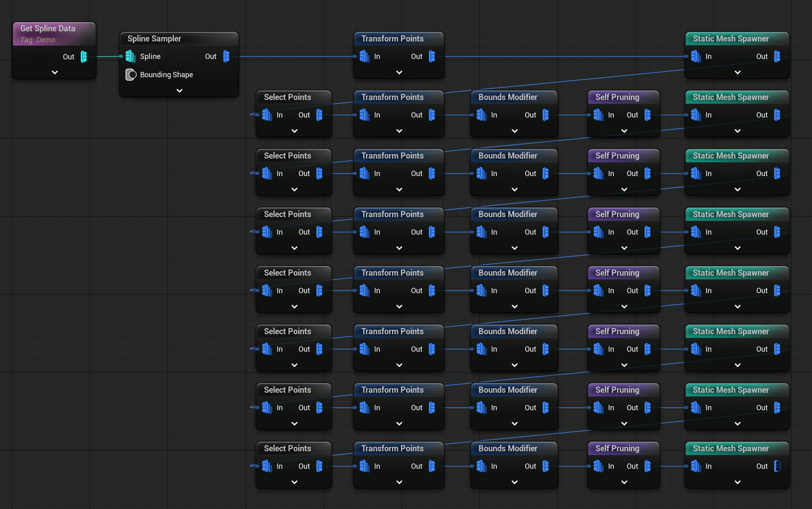Select the first Self Pruning node title
Screen dimensions: 812x509
617,97
